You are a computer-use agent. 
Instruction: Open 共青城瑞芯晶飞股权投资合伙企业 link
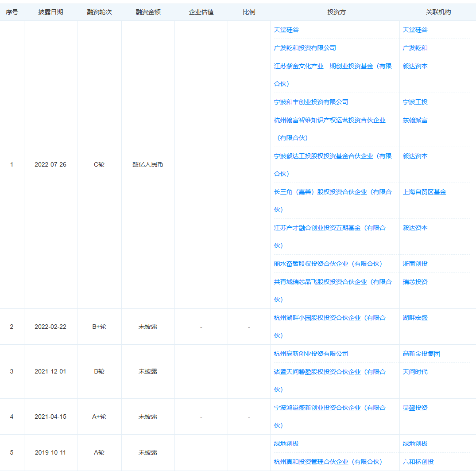click(x=332, y=282)
